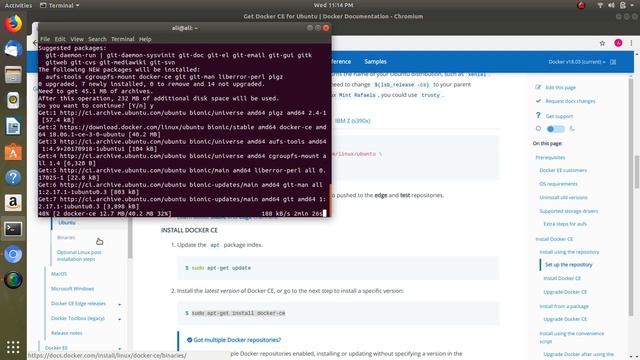Jump to Install from a package section
640x360 pixels.
tap(564, 306)
